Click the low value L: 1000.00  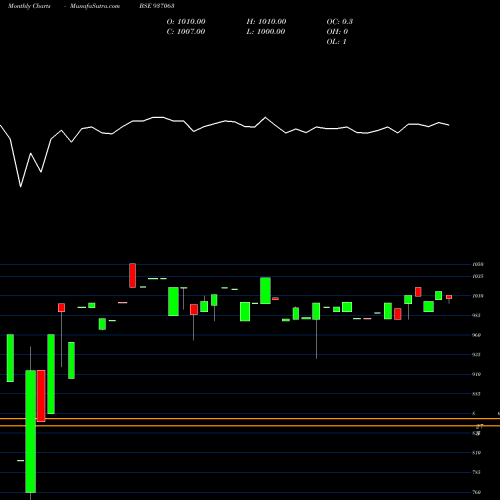pyautogui.click(x=266, y=31)
